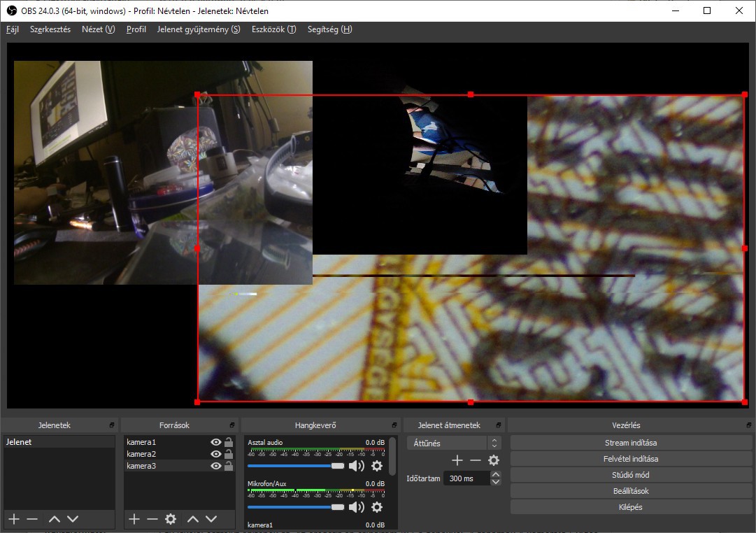Click the kamera1 label in audio mixer
756x533 pixels.
(260, 525)
